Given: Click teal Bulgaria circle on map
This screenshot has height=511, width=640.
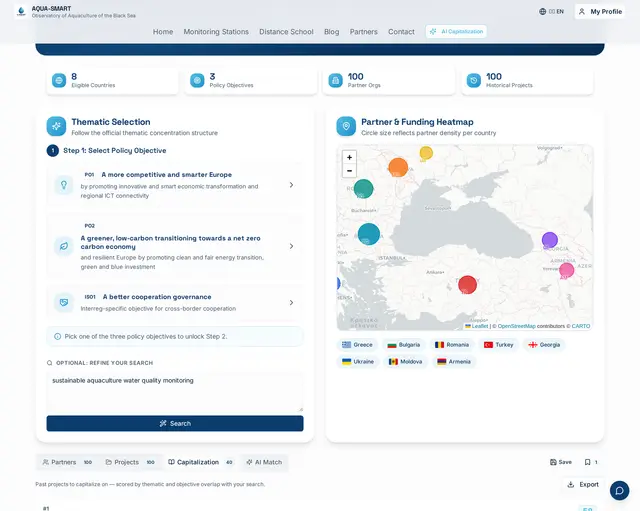Looking at the screenshot, I should (x=369, y=234).
